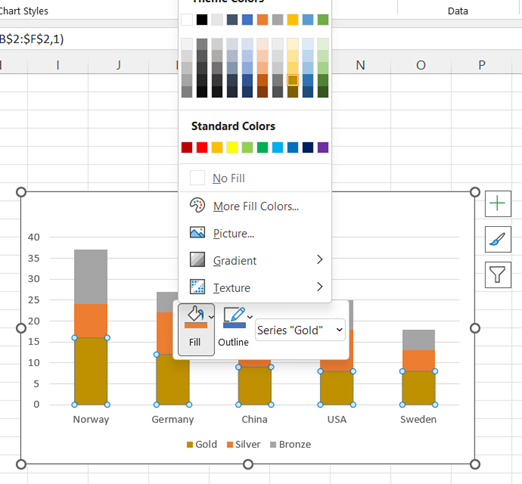Screen dimensions: 522x484
Task: Click the Bronze legend entry
Action: (x=290, y=444)
